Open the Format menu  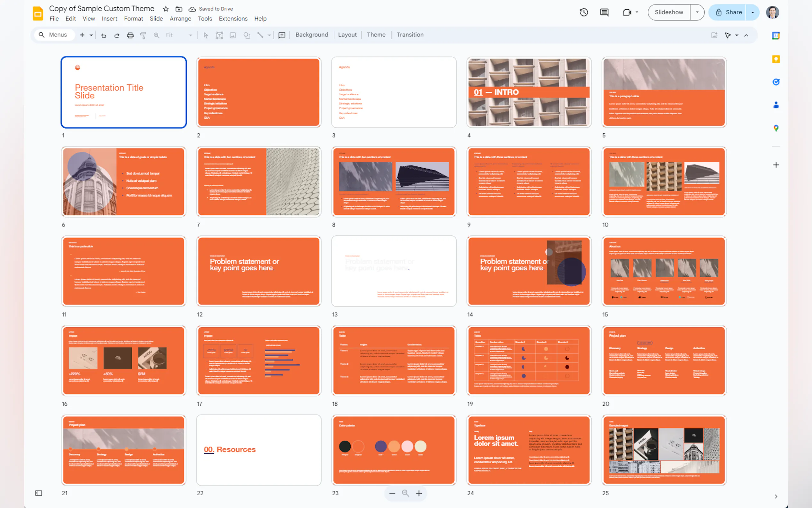click(x=133, y=19)
